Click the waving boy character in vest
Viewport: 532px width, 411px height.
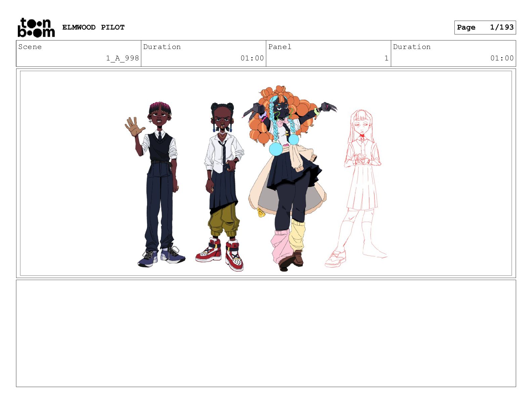(x=155, y=184)
